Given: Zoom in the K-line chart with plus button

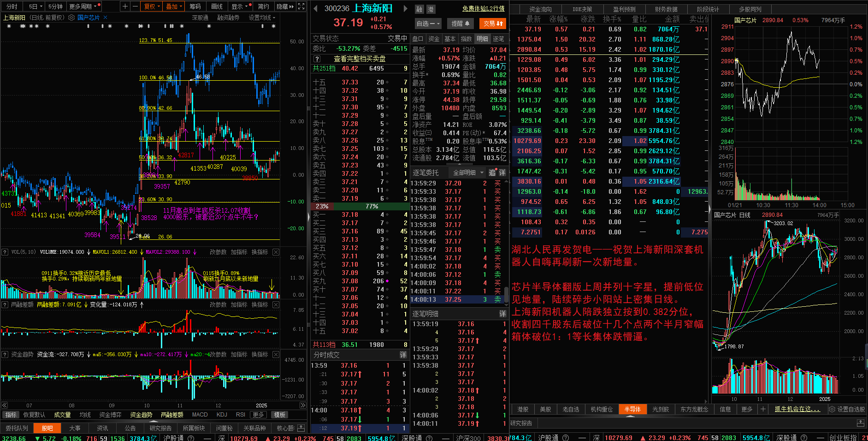Looking at the screenshot, I should coord(125,6).
